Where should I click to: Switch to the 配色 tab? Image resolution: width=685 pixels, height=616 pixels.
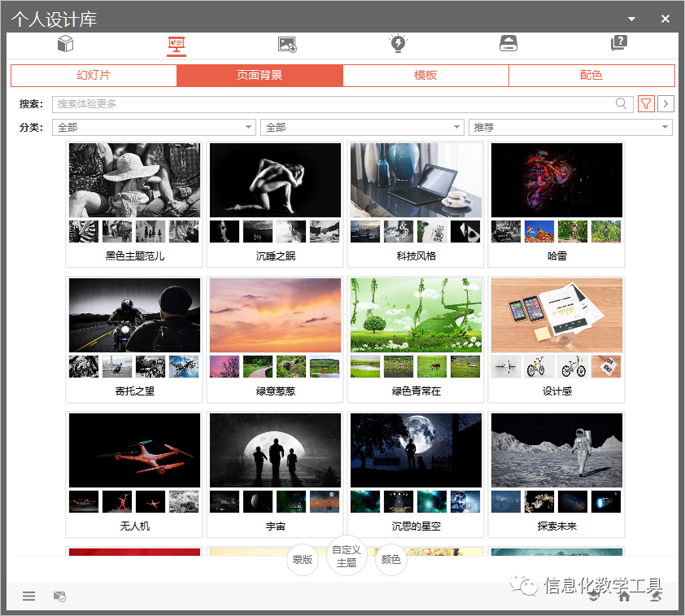[591, 75]
